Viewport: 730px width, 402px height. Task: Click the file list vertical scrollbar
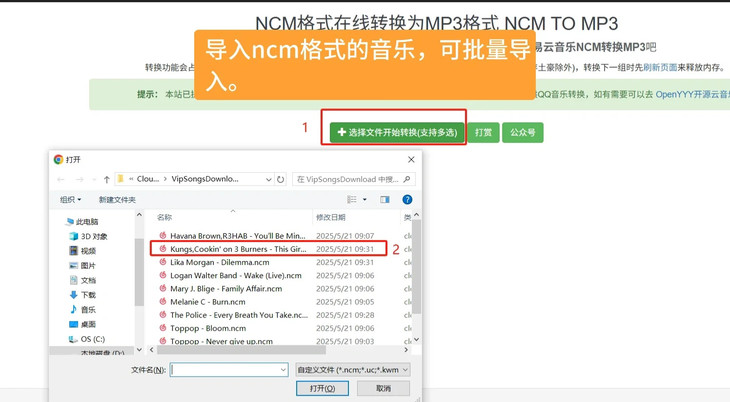point(416,266)
